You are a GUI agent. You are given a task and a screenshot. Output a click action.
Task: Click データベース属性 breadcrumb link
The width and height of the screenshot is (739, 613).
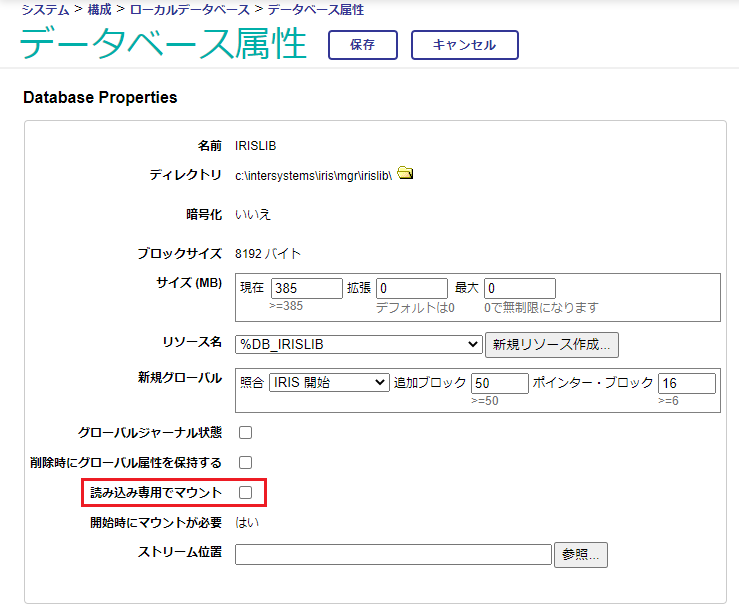(315, 10)
